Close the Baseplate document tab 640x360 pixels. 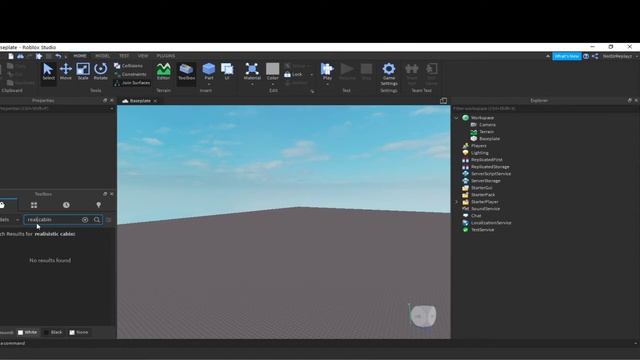tap(155, 101)
